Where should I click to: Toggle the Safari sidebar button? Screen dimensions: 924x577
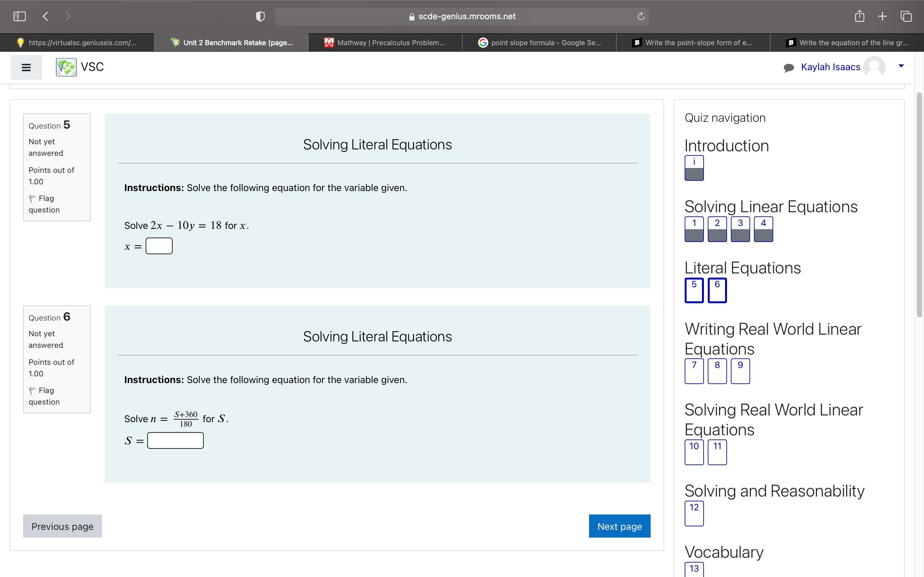20,16
